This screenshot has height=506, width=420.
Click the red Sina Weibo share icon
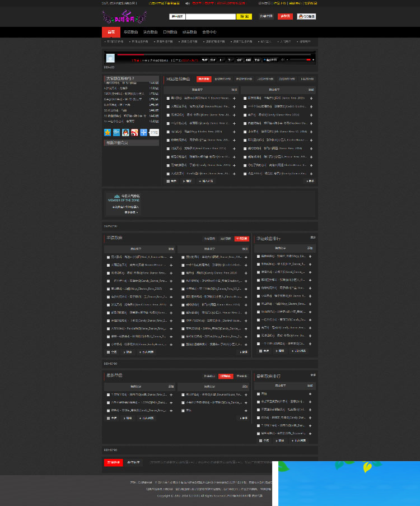(134, 132)
